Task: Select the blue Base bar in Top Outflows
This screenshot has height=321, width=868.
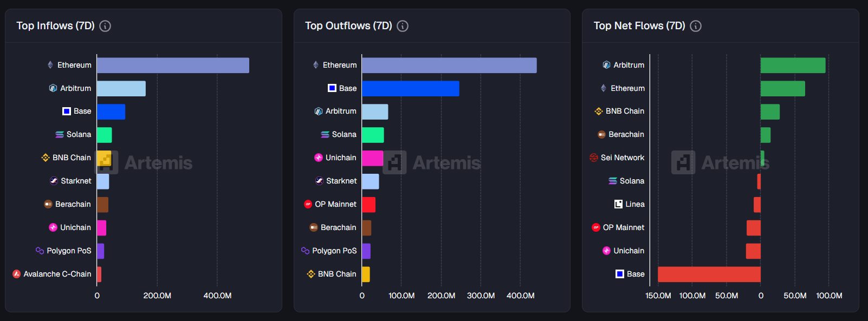Action: click(411, 89)
